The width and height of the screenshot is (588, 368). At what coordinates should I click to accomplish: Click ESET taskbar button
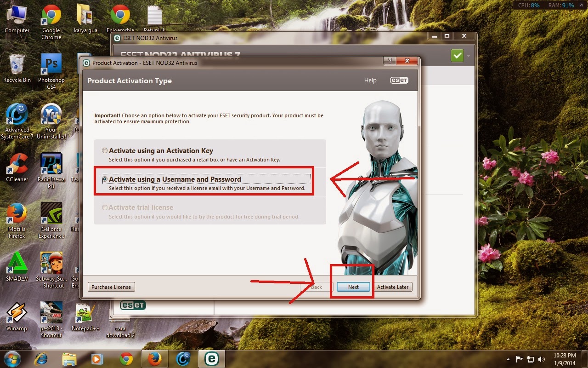pyautogui.click(x=211, y=359)
